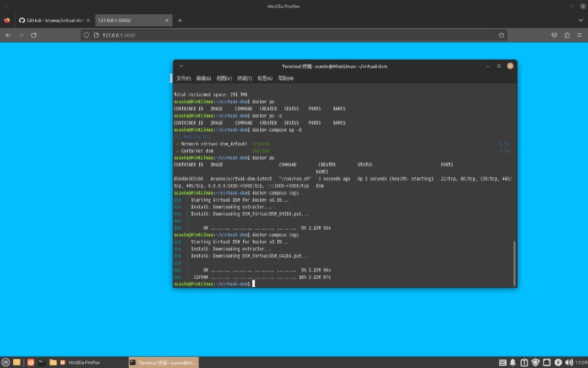
Task: Close the 127.0.0.1:5000 tab
Action: (x=167, y=21)
